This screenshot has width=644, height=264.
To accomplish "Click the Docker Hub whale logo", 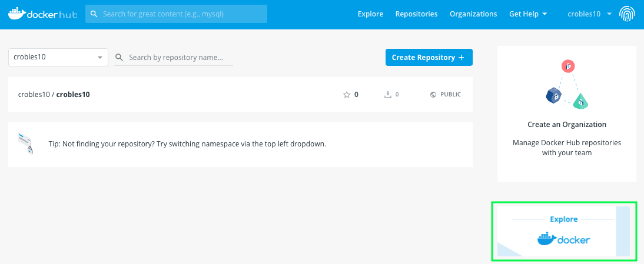I will [x=42, y=14].
